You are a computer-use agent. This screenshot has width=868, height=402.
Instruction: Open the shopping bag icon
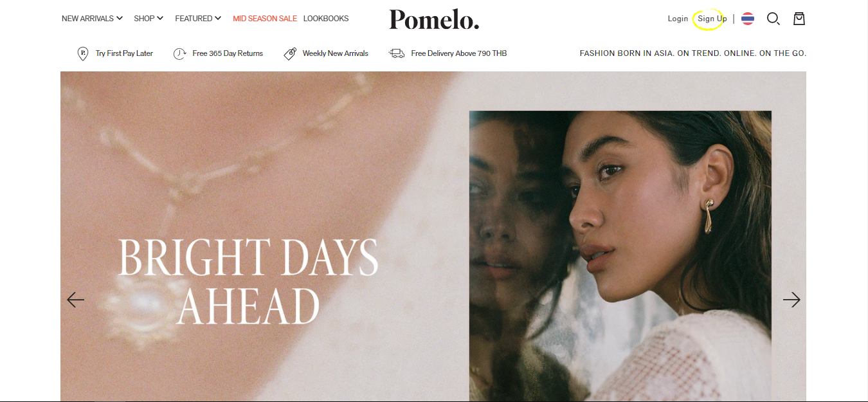[x=799, y=19]
